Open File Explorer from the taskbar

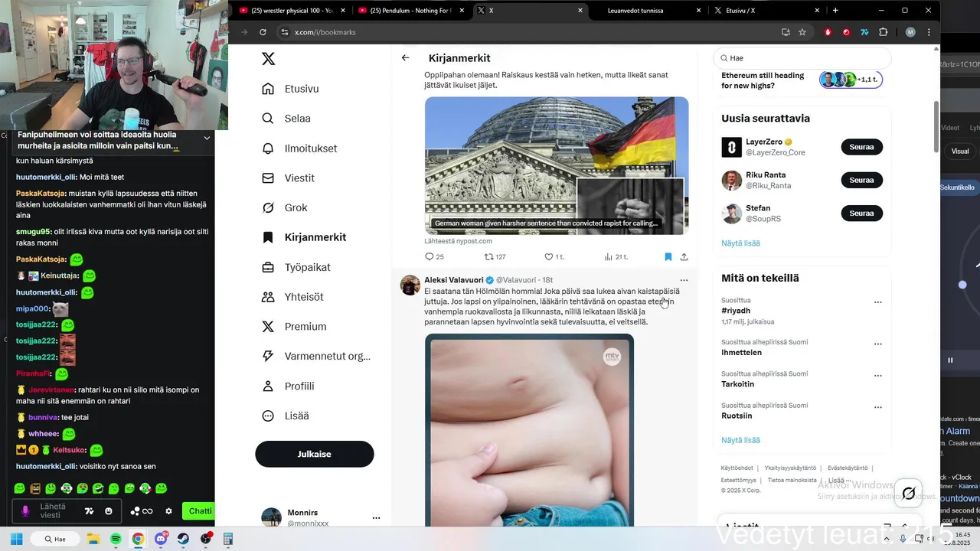pyautogui.click(x=93, y=540)
